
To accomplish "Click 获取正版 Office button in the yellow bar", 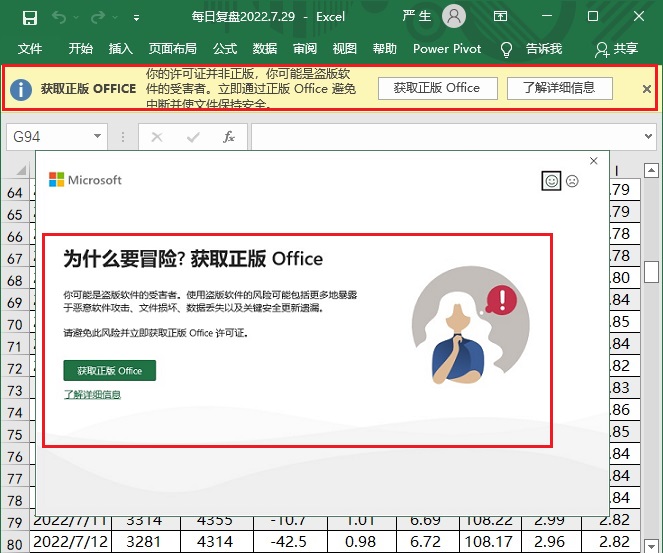I will click(x=438, y=88).
